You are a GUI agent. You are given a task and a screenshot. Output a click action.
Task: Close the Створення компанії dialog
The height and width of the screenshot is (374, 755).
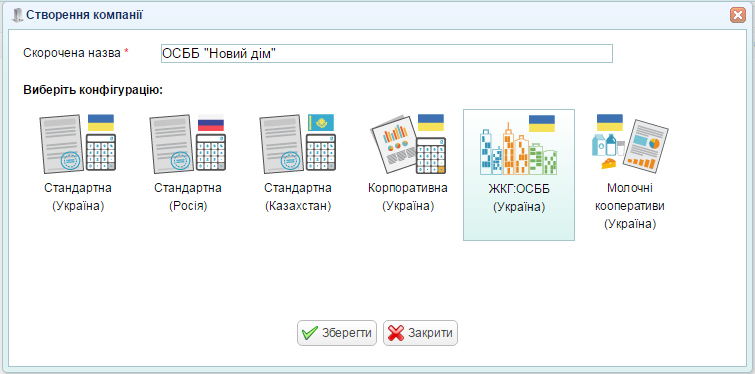pos(737,15)
